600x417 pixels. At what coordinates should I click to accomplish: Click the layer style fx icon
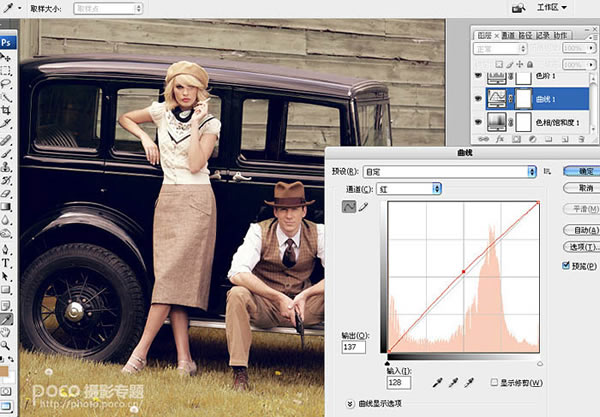[x=502, y=140]
